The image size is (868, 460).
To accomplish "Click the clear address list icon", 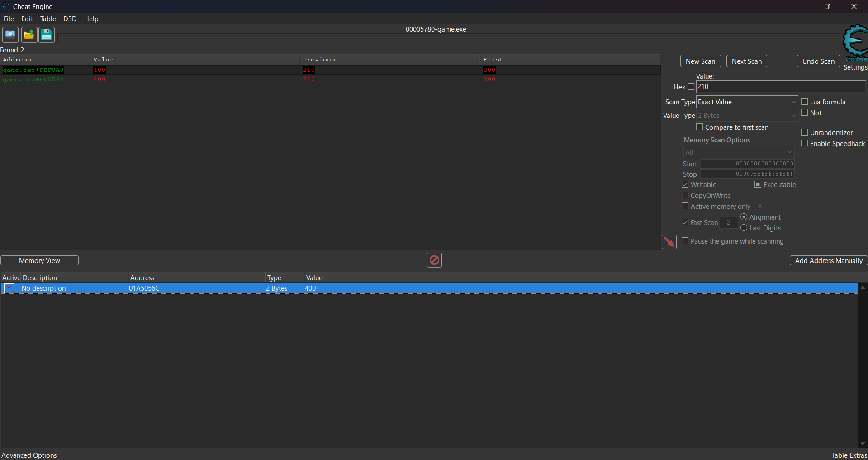I will tap(434, 260).
